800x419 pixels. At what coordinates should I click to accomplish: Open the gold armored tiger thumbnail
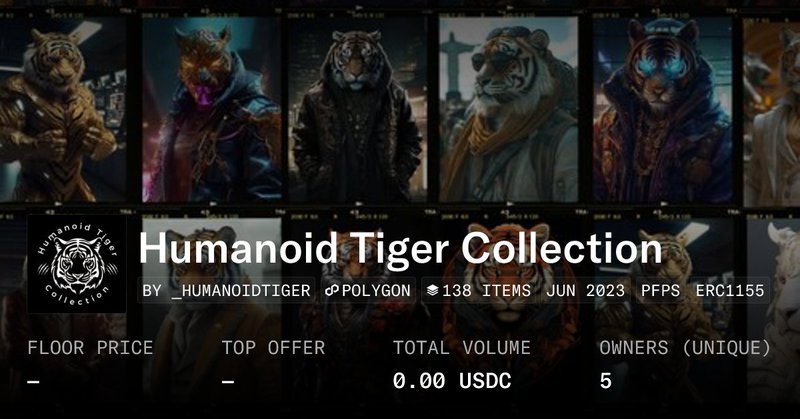coord(63,110)
